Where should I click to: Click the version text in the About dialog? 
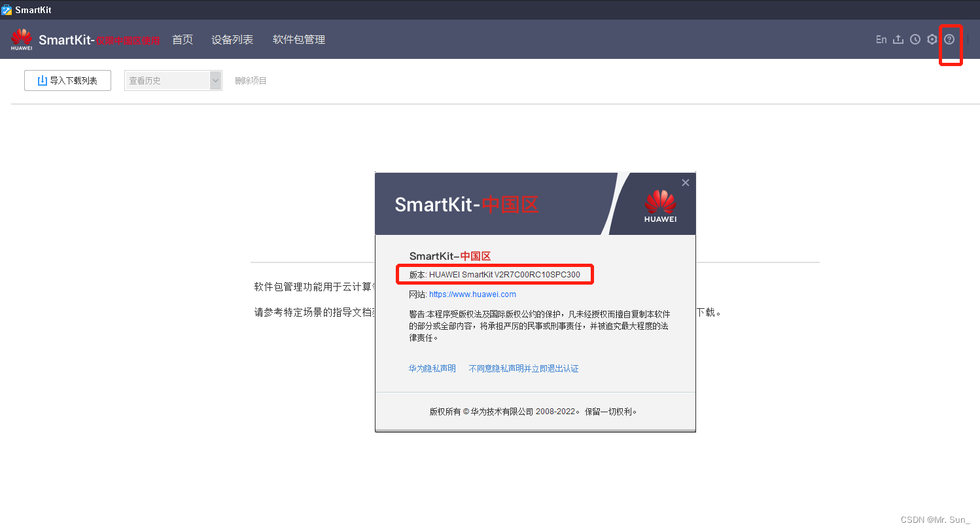pyautogui.click(x=495, y=274)
